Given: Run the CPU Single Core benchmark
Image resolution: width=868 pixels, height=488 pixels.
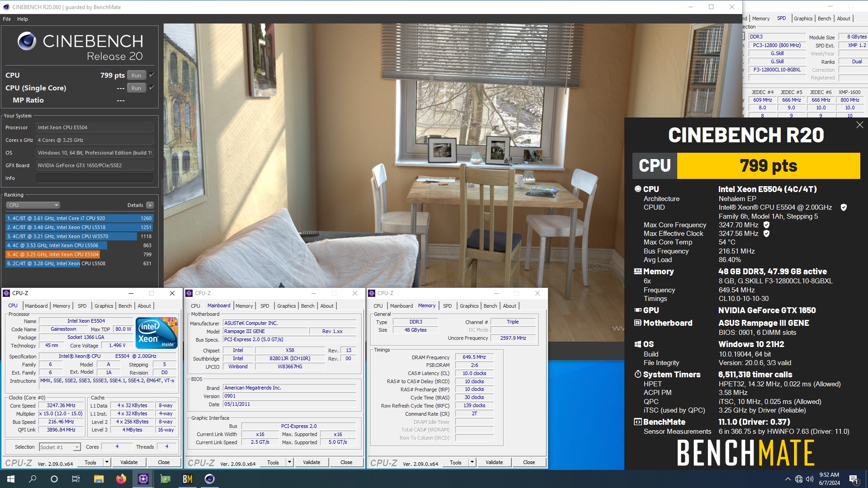Looking at the screenshot, I should pyautogui.click(x=136, y=88).
